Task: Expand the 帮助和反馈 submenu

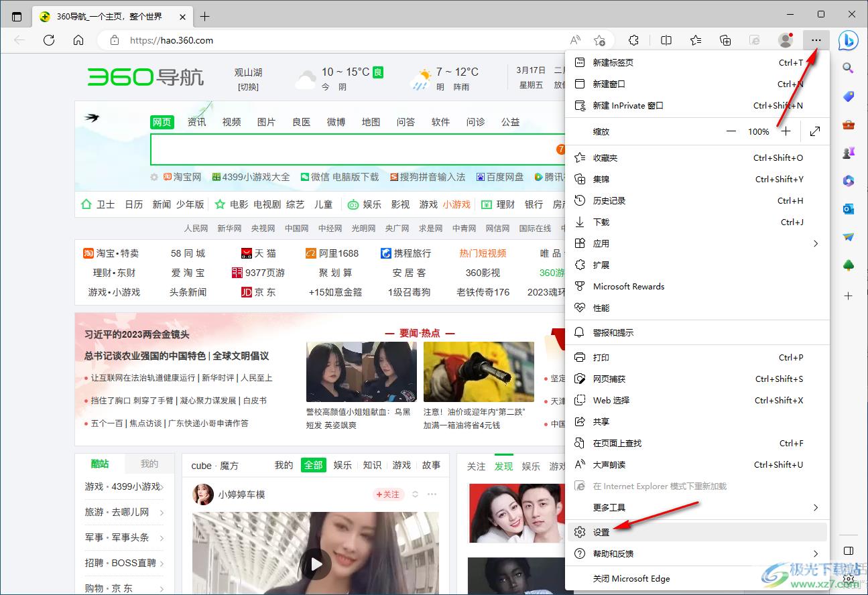Action: tap(697, 553)
